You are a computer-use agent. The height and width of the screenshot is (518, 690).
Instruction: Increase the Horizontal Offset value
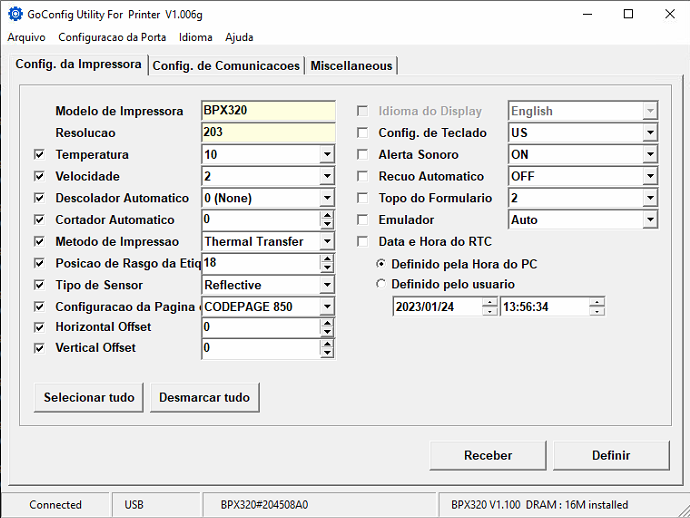coord(327,323)
